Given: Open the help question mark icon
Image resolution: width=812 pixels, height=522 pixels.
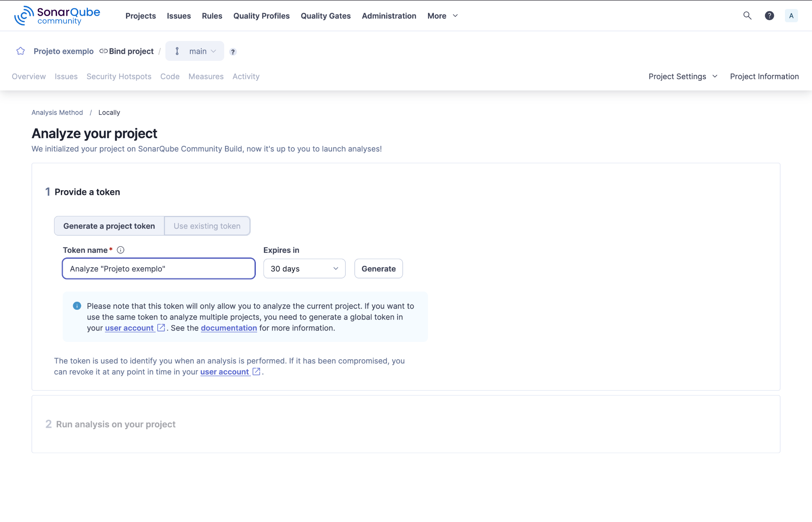Looking at the screenshot, I should [x=769, y=16].
